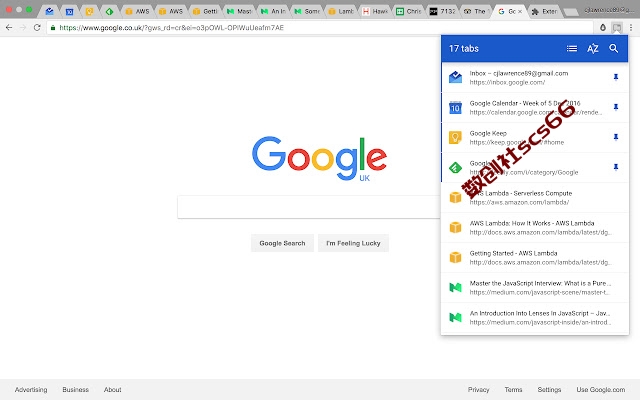Switch to pinned Calendar browser tab
Image resolution: width=640 pixels, height=400 pixels.
(69, 11)
